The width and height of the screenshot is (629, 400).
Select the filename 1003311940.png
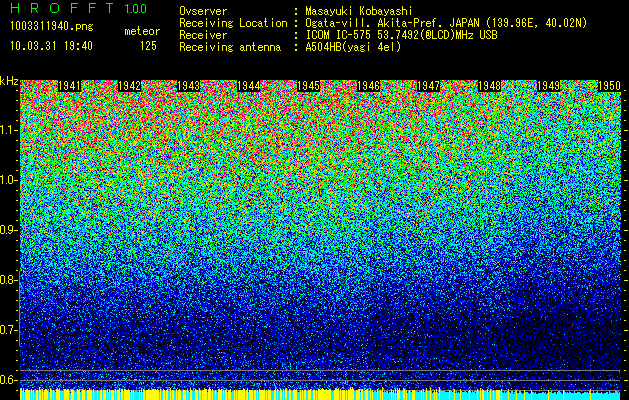[52, 26]
